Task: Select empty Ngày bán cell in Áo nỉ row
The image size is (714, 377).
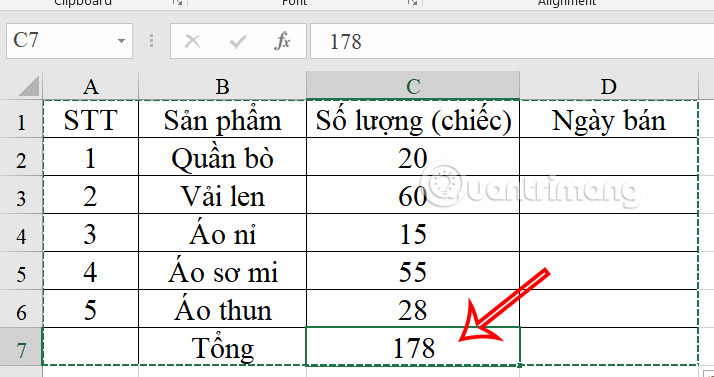Action: (609, 233)
